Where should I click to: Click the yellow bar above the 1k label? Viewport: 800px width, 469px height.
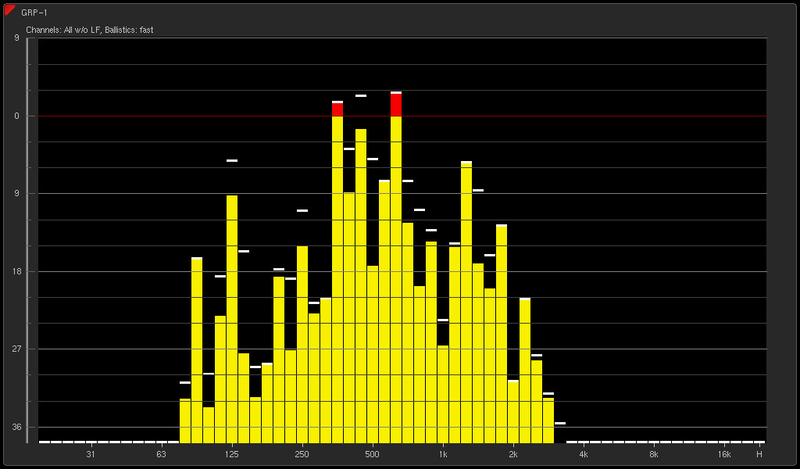443,394
